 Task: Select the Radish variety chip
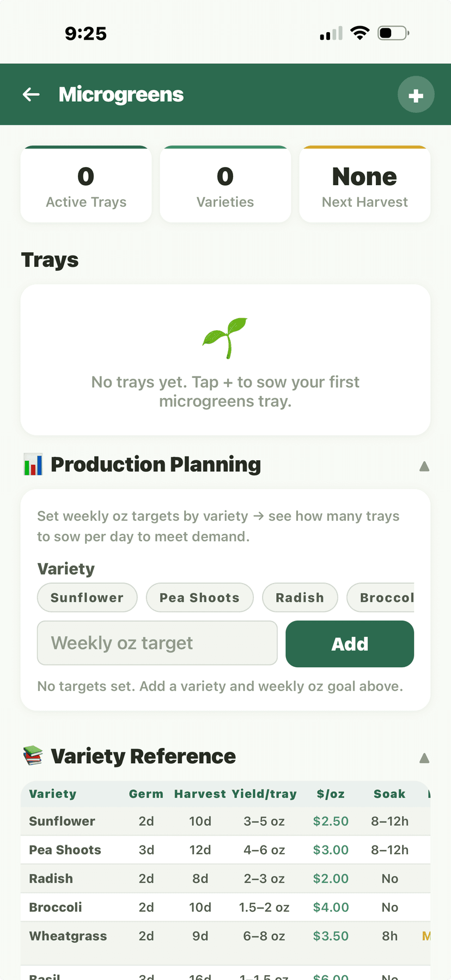pyautogui.click(x=300, y=598)
